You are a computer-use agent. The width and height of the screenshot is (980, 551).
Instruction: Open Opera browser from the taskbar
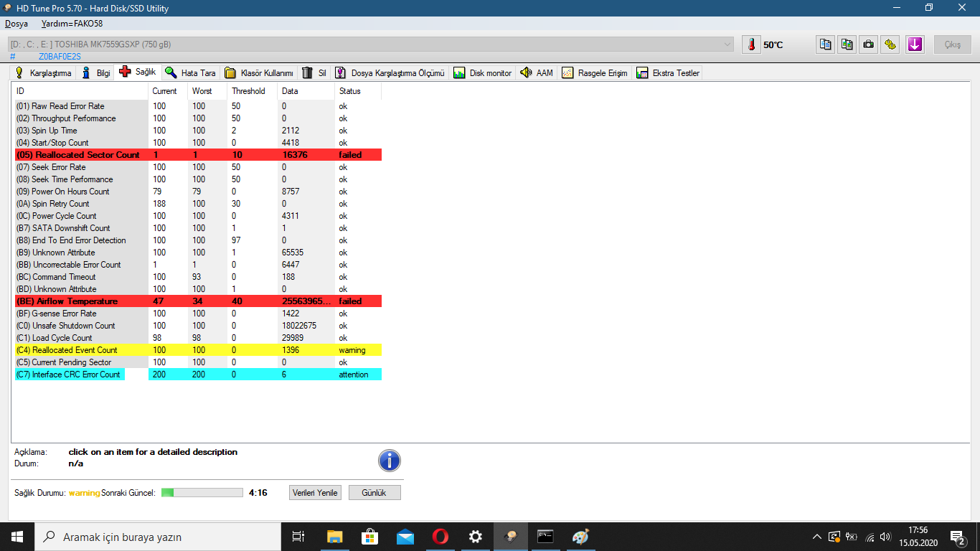[440, 537]
